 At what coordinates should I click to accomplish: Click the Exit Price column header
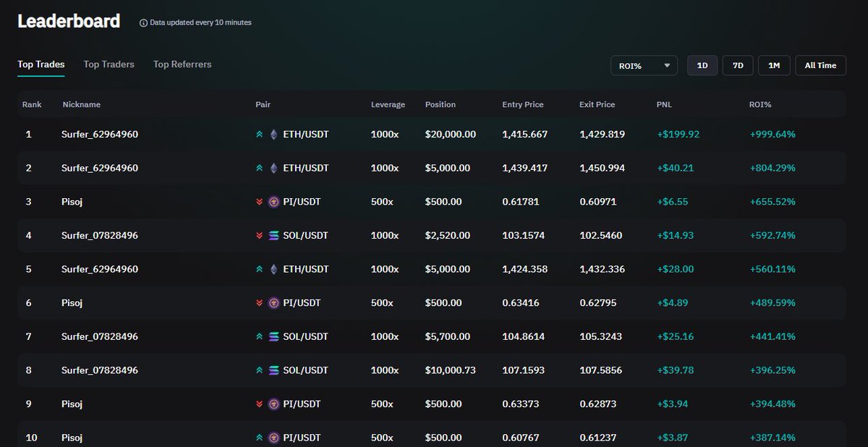coord(597,105)
